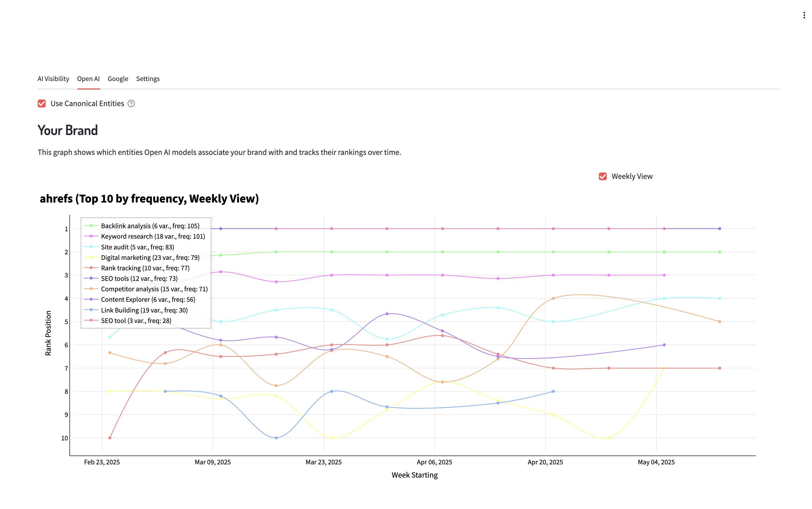Switch to the AI Visibility tab
Image resolution: width=812 pixels, height=509 pixels.
53,79
